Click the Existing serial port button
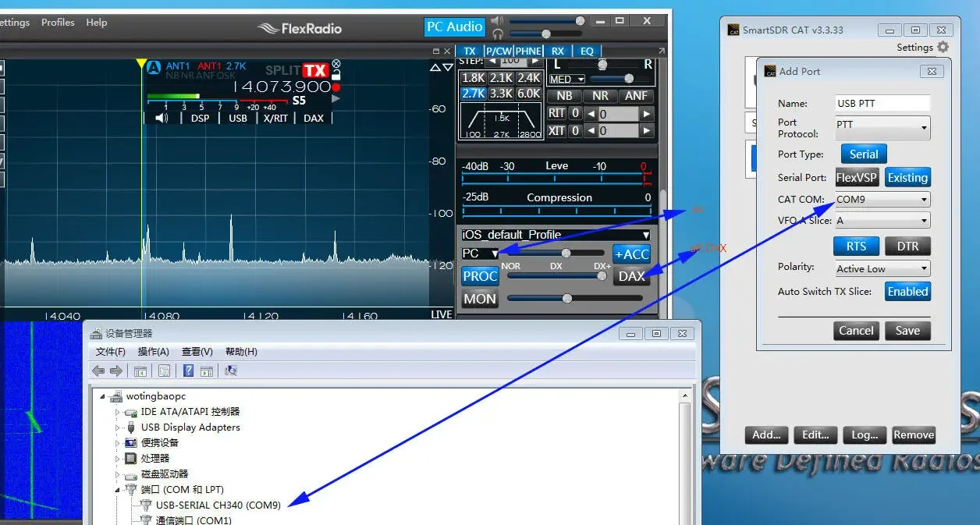980x525 pixels. [x=907, y=178]
